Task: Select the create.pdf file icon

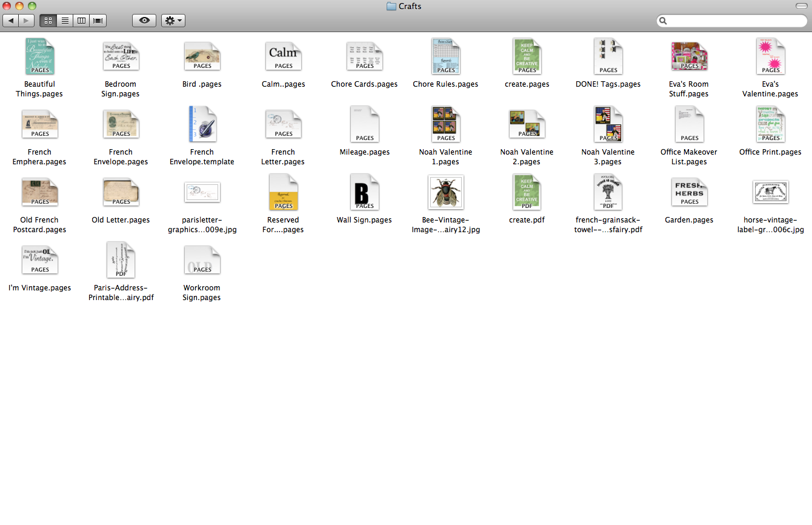Action: tap(527, 192)
